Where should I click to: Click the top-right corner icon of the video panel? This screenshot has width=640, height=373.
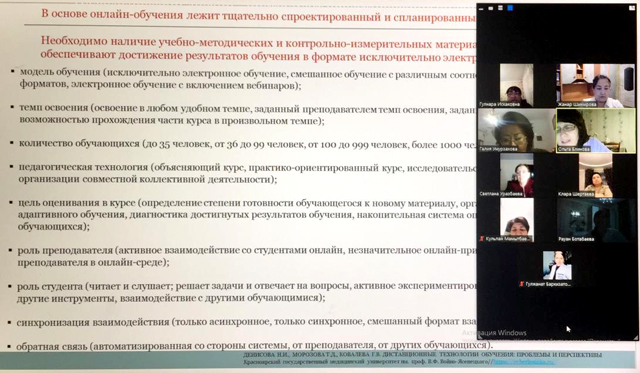click(x=632, y=7)
